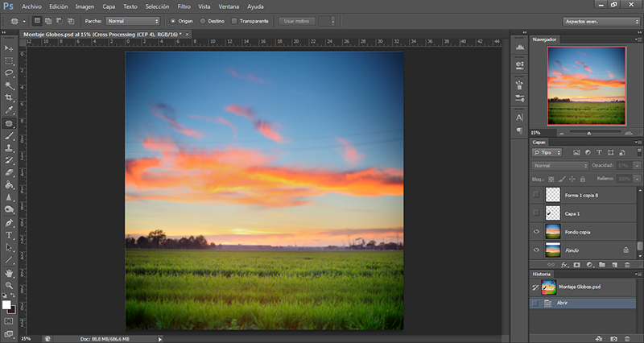Open the Capas panel flyout menu
Screen dimensions: 644x343
tap(638, 143)
